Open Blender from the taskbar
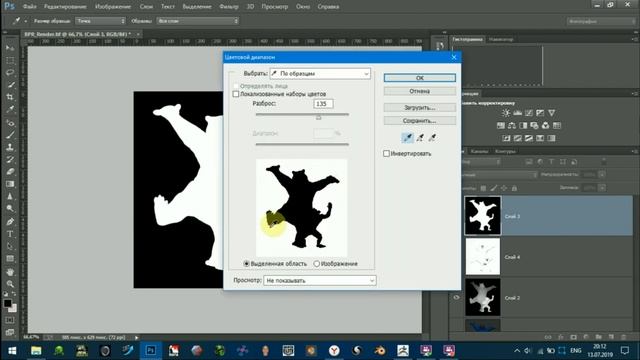 point(380,351)
